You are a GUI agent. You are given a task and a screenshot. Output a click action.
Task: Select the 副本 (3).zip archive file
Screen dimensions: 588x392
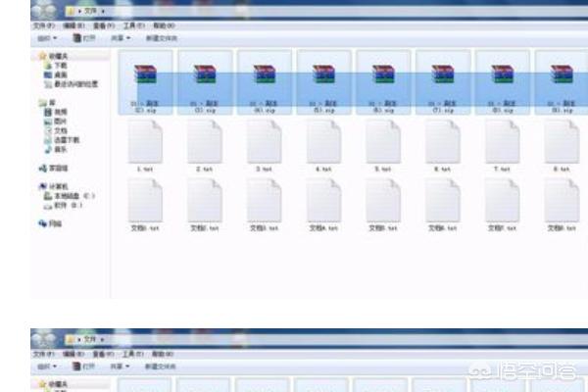pos(205,82)
